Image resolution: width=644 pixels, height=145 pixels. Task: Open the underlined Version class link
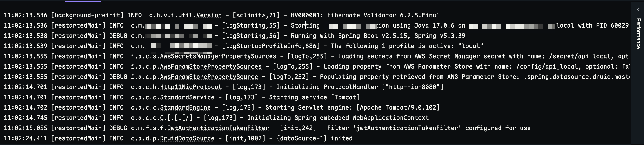pos(209,15)
